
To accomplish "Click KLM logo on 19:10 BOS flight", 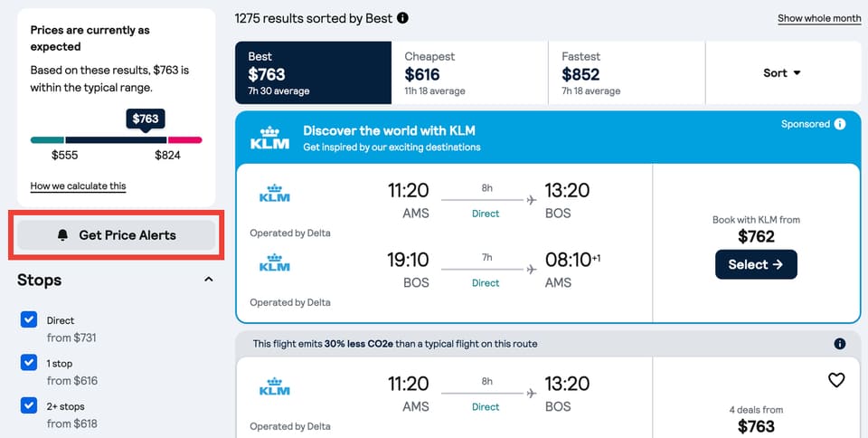I will [x=275, y=263].
